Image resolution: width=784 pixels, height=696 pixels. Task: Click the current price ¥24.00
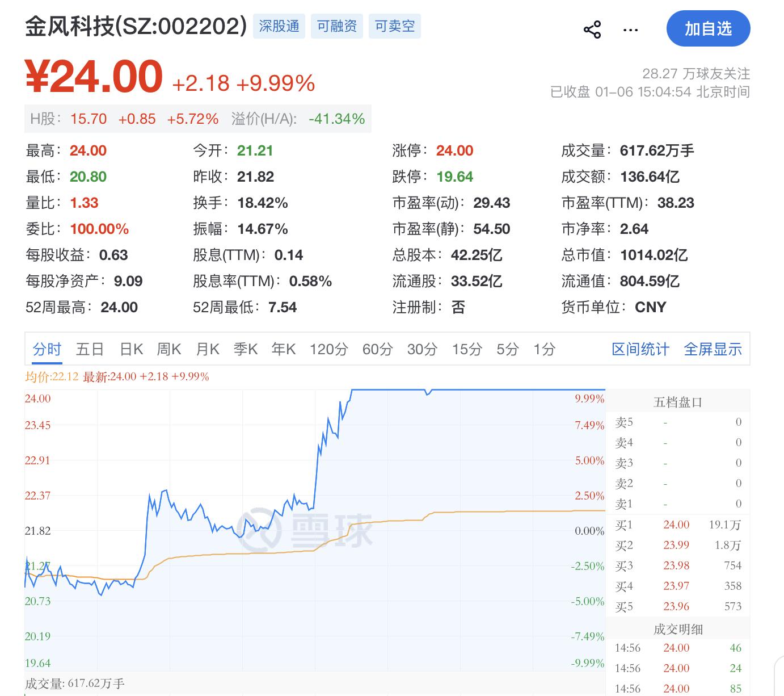[x=94, y=77]
